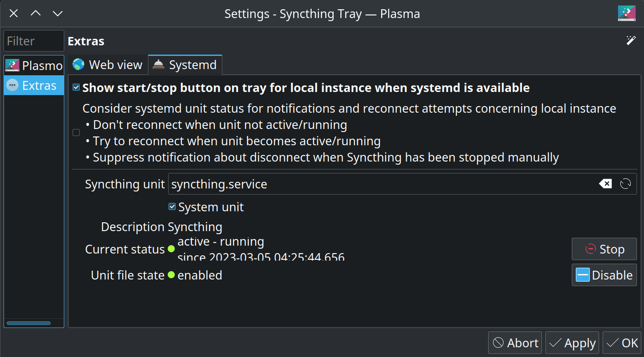Click the globe icon on the Web view tab
This screenshot has height=357, width=644.
coord(77,64)
